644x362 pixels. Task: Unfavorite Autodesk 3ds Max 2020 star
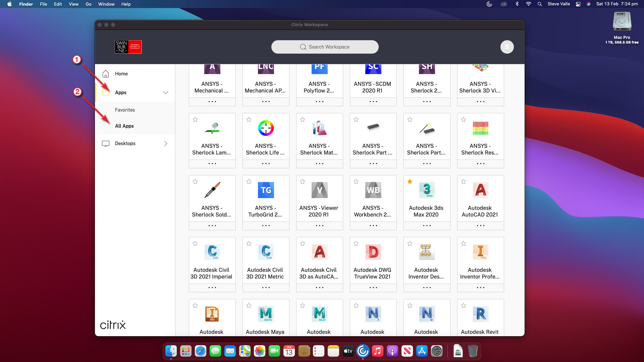[410, 182]
